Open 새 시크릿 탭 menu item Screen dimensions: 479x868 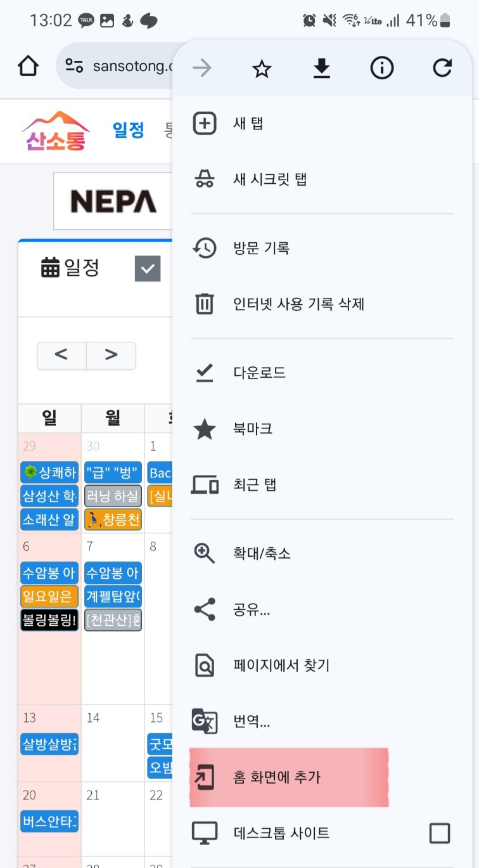[x=270, y=179]
